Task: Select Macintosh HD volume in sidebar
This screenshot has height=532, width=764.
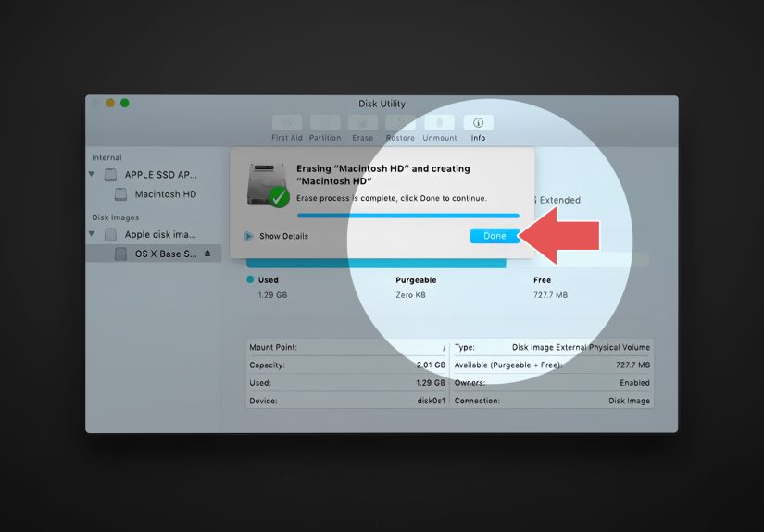Action: [x=166, y=194]
